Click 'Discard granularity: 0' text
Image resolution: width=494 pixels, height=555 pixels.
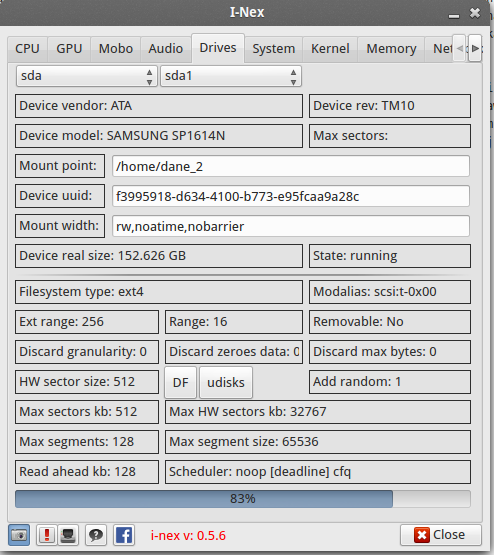click(83, 352)
